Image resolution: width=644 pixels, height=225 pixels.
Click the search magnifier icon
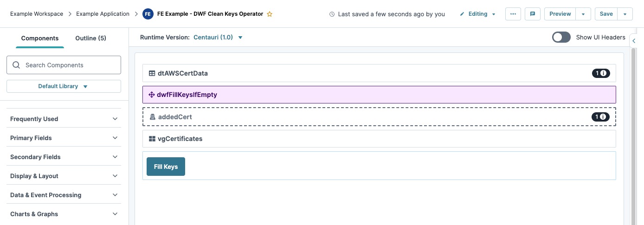[16, 65]
